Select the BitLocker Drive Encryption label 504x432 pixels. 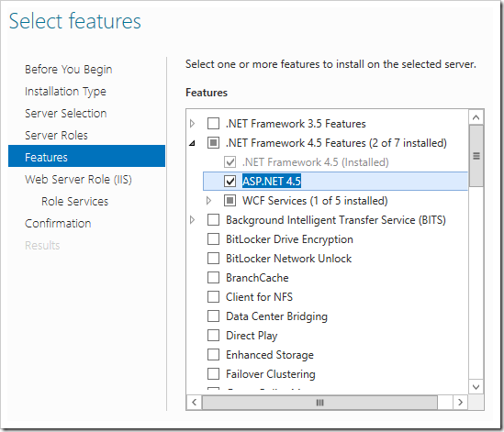289,239
